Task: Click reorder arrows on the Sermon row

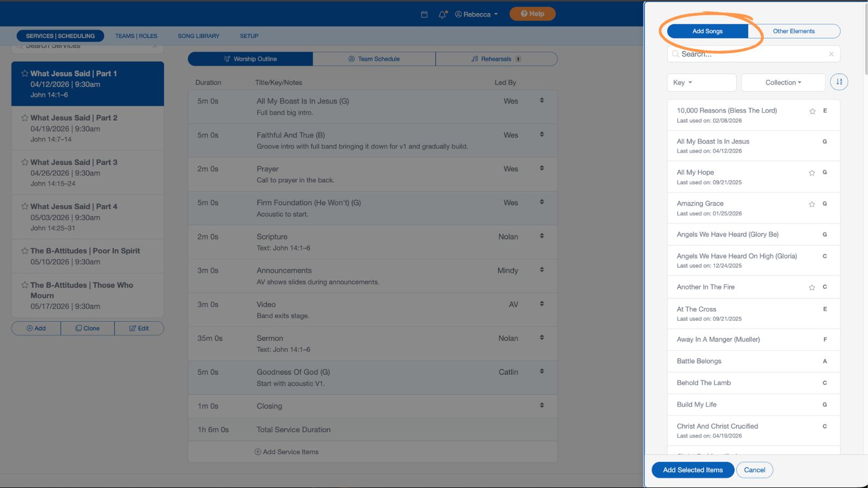Action: (541, 337)
